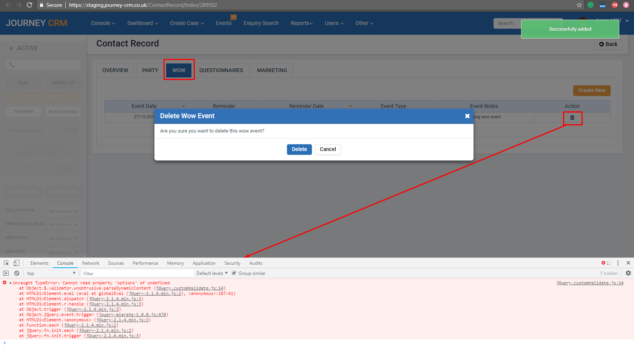
Task: Click Cancel in the delete dialog
Action: [328, 149]
